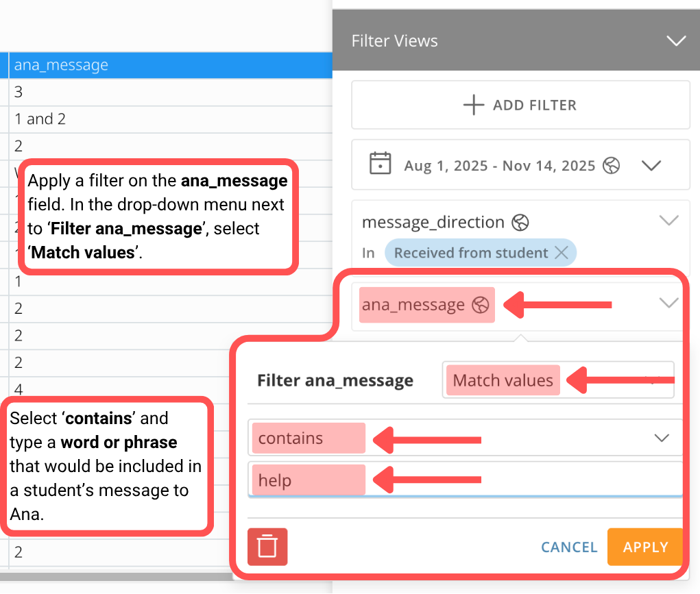Image resolution: width=700 pixels, height=594 pixels.
Task: Collapse the Filter Views panel chevron
Action: point(676,41)
